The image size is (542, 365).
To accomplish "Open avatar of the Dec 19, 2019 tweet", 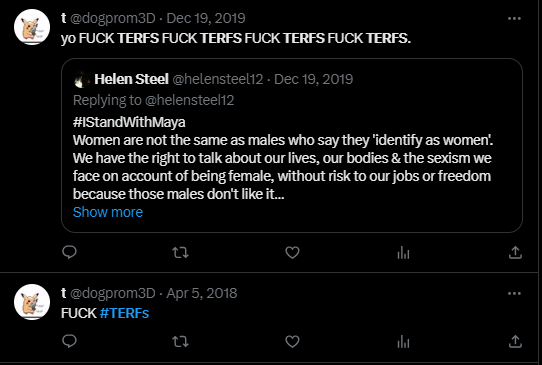I will 32,27.
